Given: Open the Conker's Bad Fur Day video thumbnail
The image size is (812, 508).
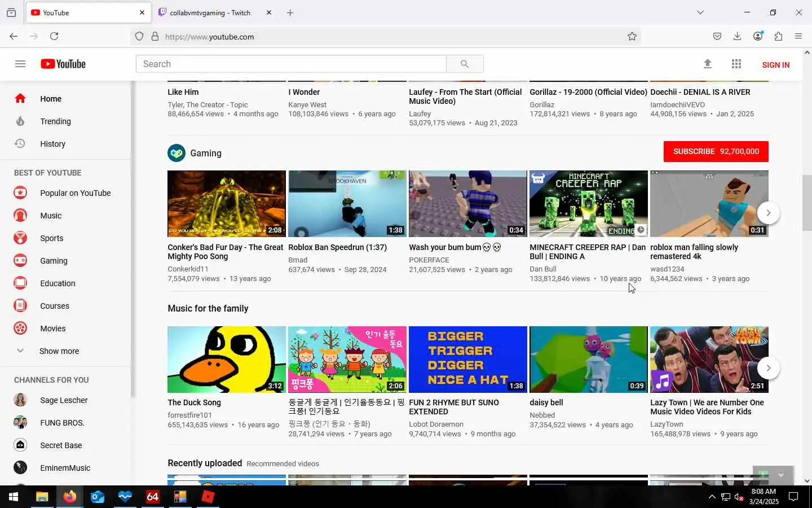Looking at the screenshot, I should click(227, 204).
